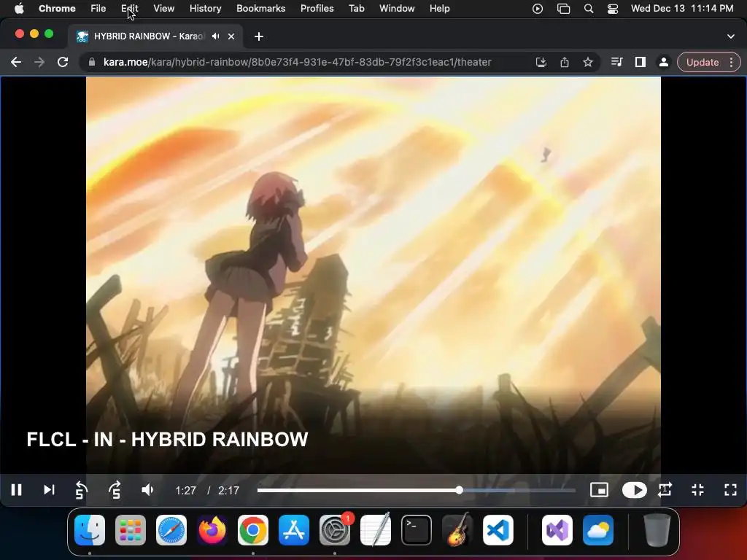
Task: Open Chrome profile menu
Action: 663,62
